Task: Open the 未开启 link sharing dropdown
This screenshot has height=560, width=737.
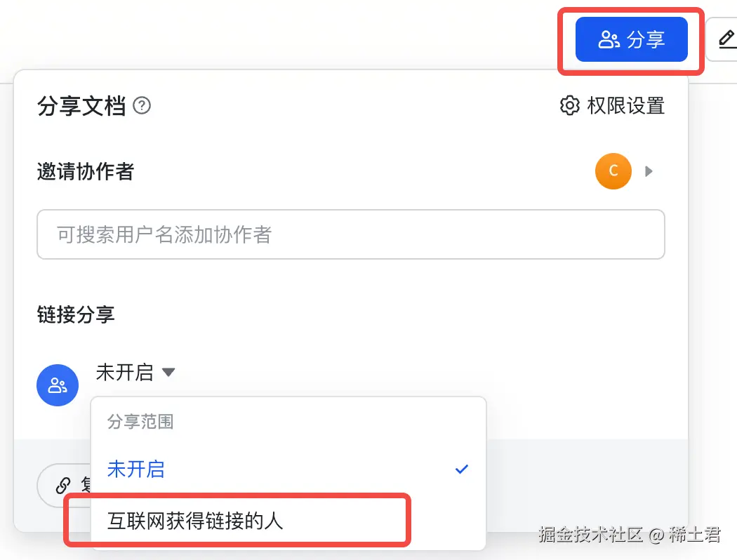Action: [125, 373]
